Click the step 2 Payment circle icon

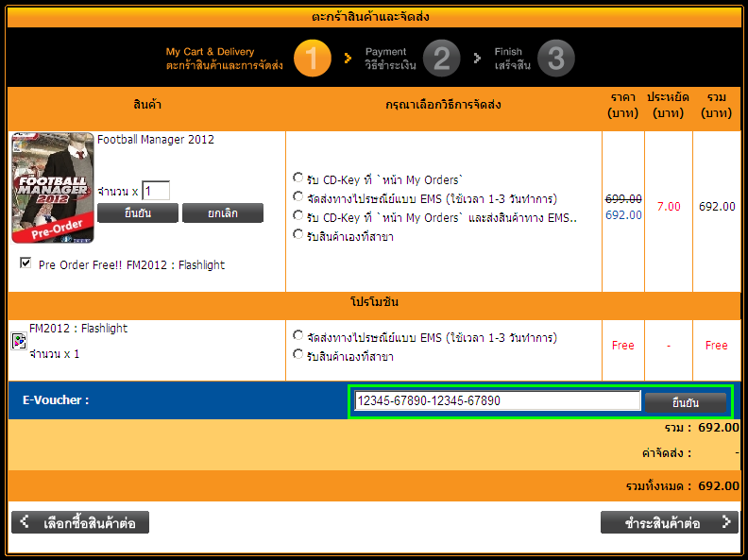pyautogui.click(x=441, y=59)
